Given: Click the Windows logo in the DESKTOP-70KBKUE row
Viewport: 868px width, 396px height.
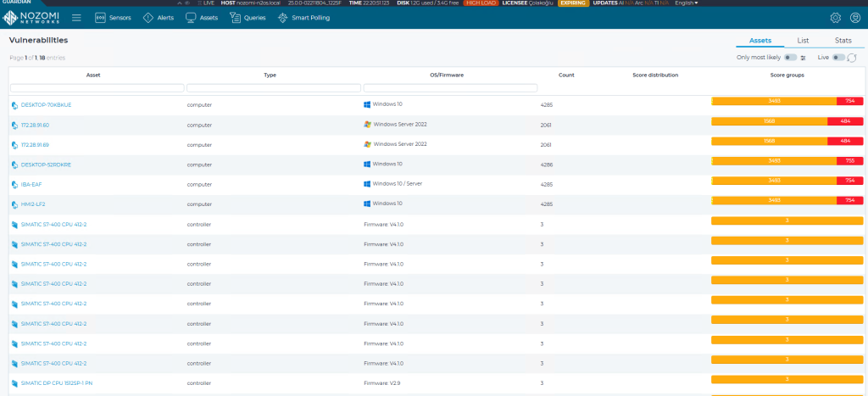Looking at the screenshot, I should click(x=366, y=104).
